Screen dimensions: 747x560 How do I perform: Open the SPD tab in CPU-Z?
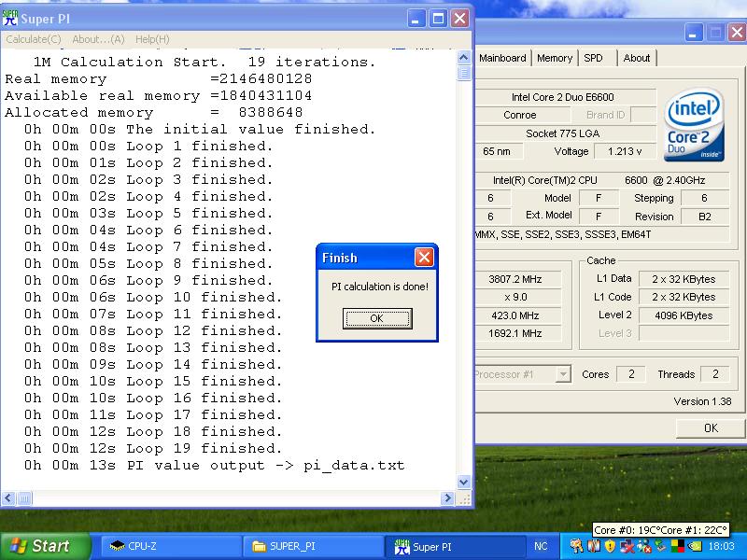click(594, 58)
